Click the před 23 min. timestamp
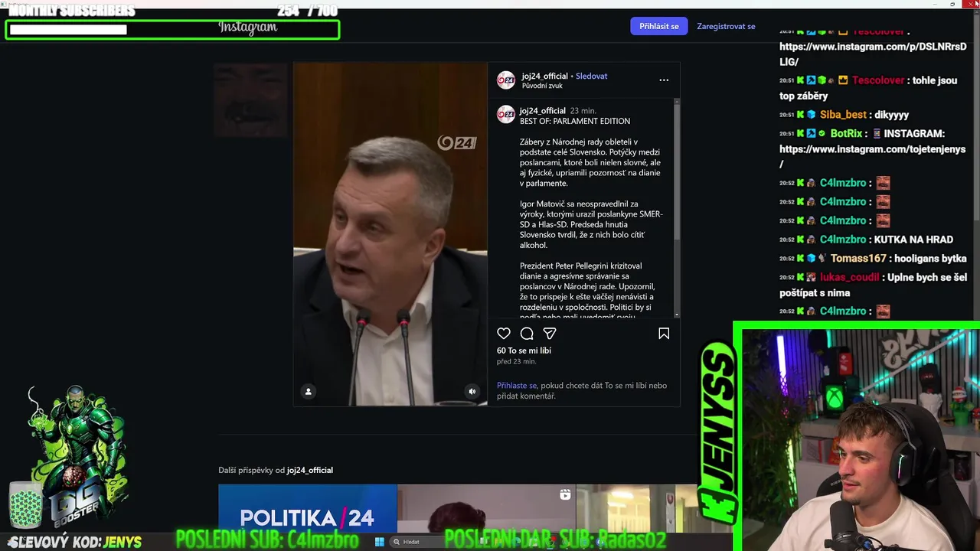Viewport: 980px width, 551px height. (x=517, y=361)
